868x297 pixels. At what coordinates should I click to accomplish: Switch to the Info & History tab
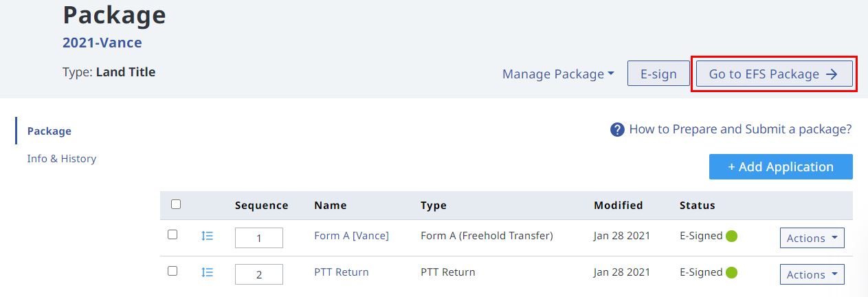[62, 159]
